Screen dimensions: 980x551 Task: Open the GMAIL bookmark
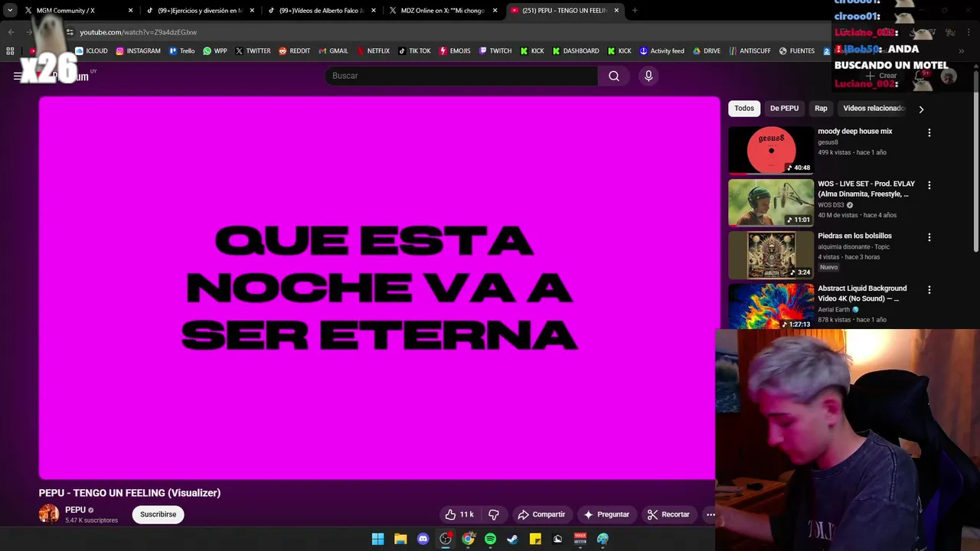[x=332, y=51]
